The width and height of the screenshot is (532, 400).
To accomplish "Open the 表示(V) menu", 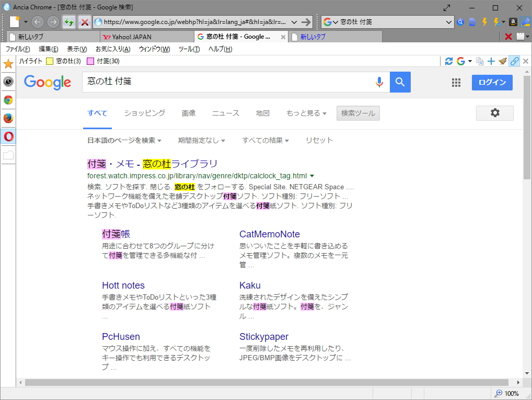I will pyautogui.click(x=77, y=49).
